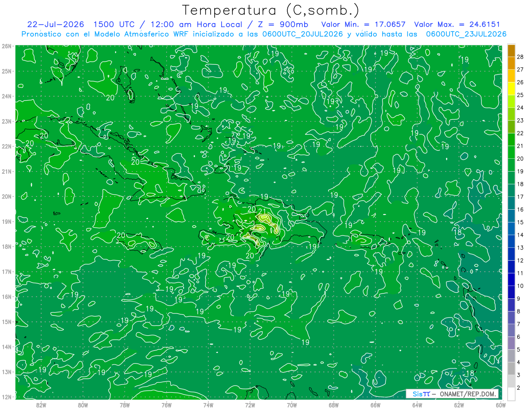Click the 'Valor Max. = 24.6151' value
The height and width of the screenshot is (411, 532).
[457, 24]
